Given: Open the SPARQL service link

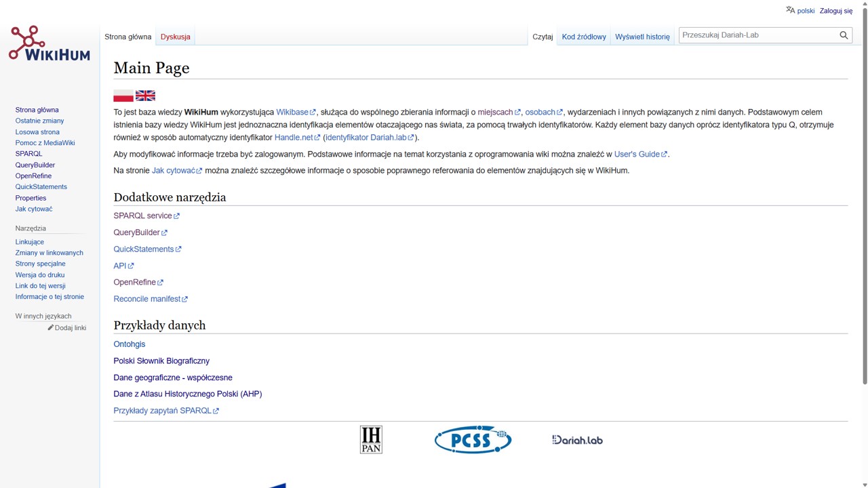Looking at the screenshot, I should pyautogui.click(x=142, y=216).
